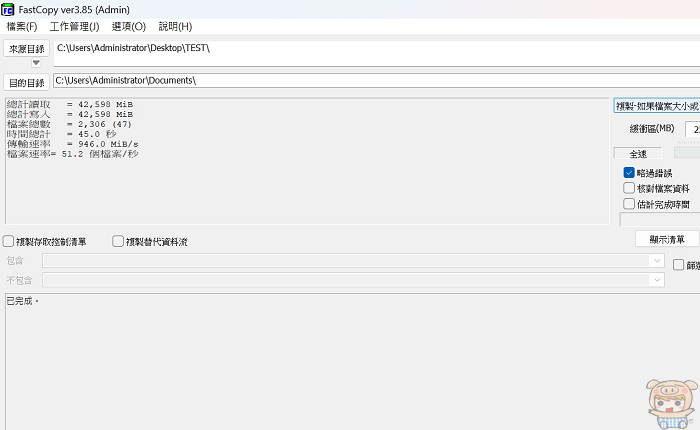Open the 說明(H) help menu
The width and height of the screenshot is (700, 430).
click(x=175, y=27)
